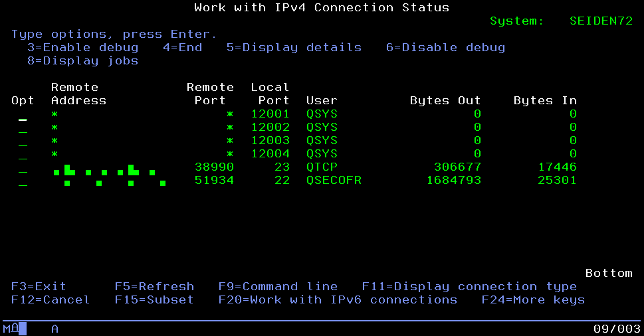Click the 09/003 cursor position indicator
The image size is (644, 336).
617,329
